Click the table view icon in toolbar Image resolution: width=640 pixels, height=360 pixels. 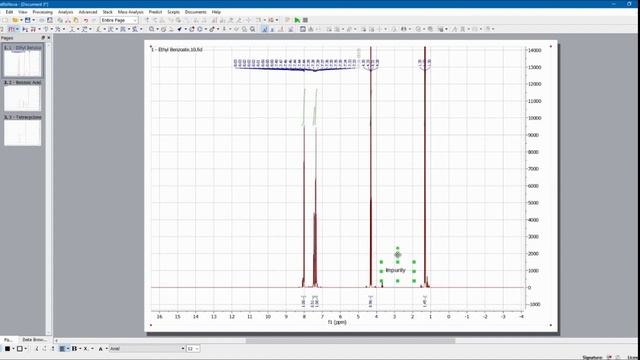click(x=302, y=29)
